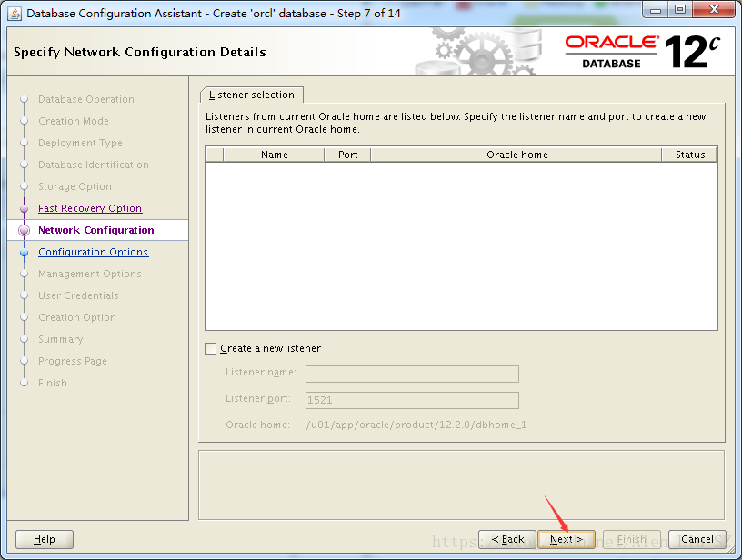Click the Oracle Database 12c logo
This screenshot has height=560, width=742.
point(643,52)
